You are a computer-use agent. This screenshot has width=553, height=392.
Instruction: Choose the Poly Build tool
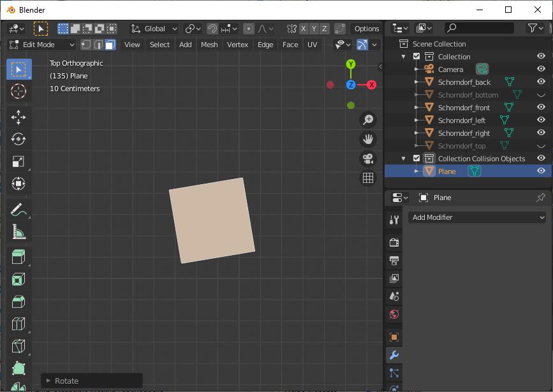18,368
